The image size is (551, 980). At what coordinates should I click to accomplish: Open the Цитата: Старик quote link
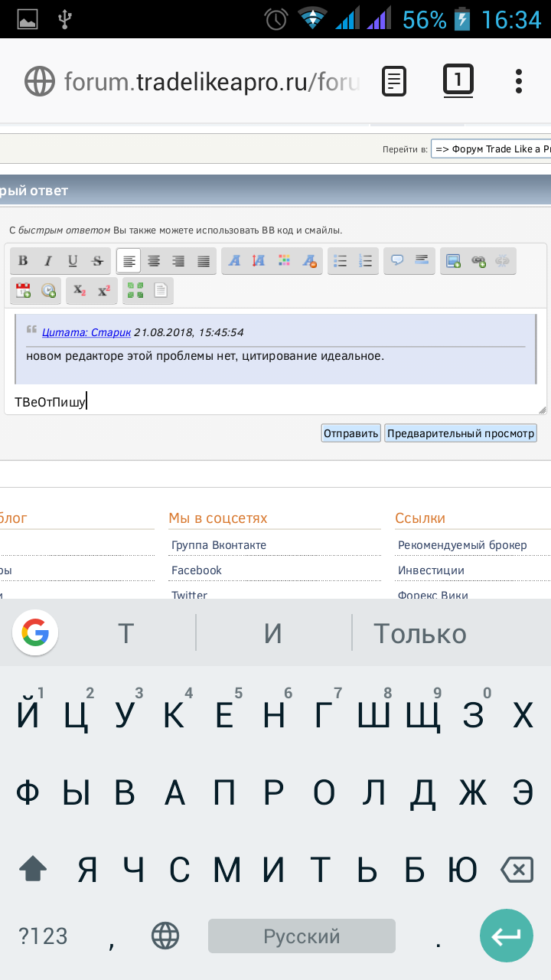[x=86, y=332]
